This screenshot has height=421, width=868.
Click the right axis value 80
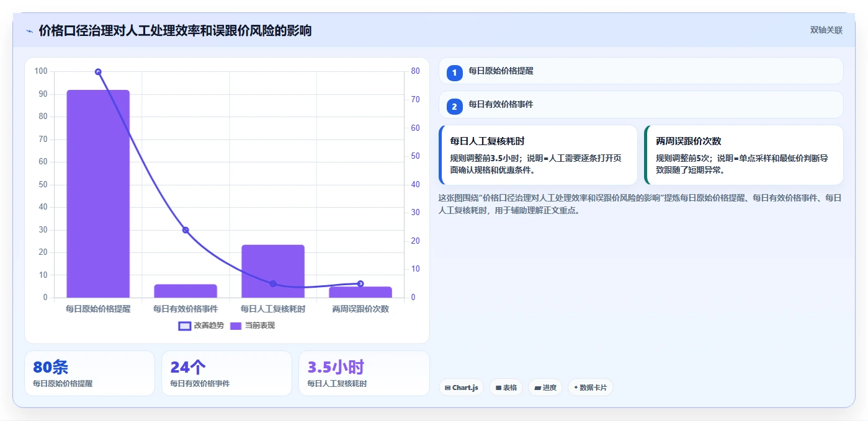[x=415, y=71]
